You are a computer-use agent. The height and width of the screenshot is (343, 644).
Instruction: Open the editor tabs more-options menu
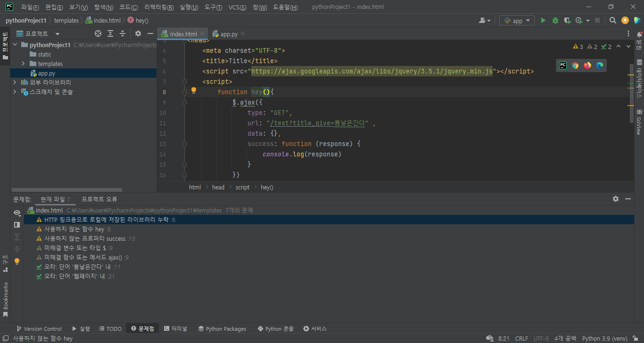[x=628, y=34]
